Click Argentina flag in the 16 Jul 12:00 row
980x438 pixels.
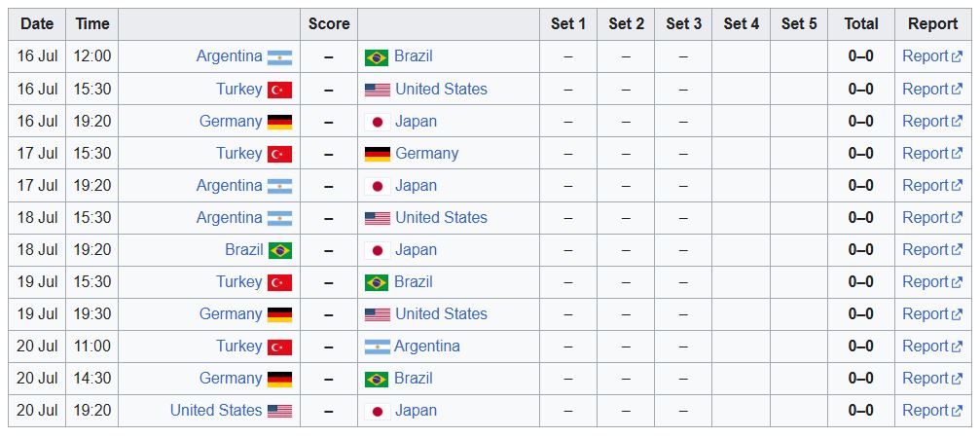(279, 57)
